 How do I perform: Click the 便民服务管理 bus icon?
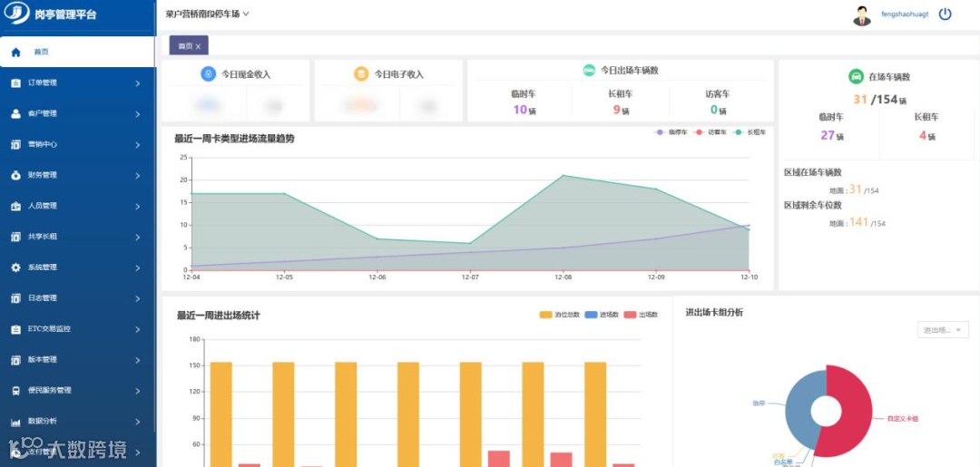(15, 390)
